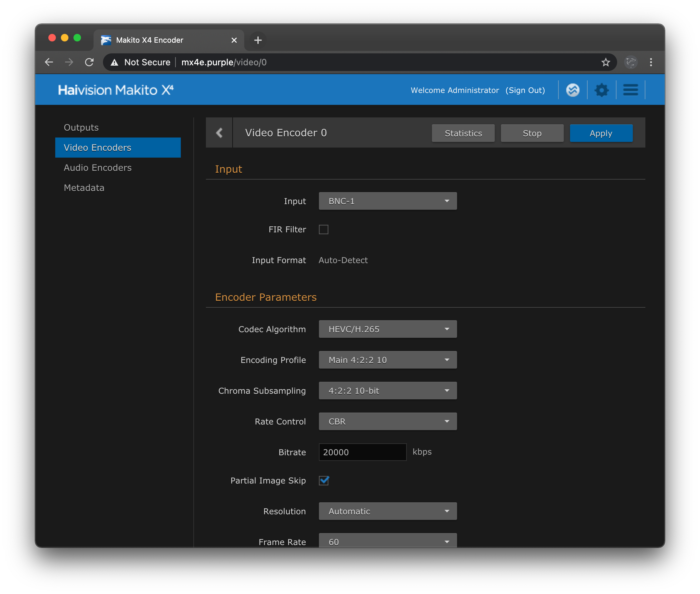This screenshot has width=700, height=594.
Task: Close the Makito X4 Encoder tab
Action: click(234, 40)
